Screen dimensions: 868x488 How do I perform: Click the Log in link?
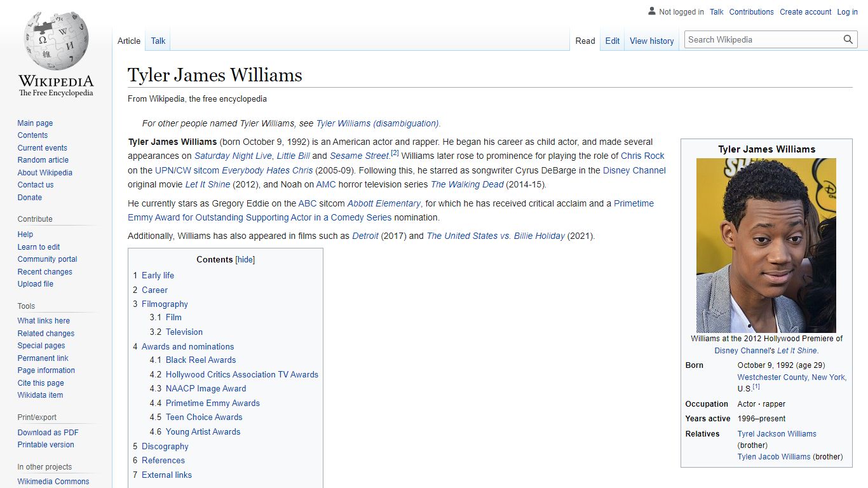pyautogui.click(x=847, y=11)
